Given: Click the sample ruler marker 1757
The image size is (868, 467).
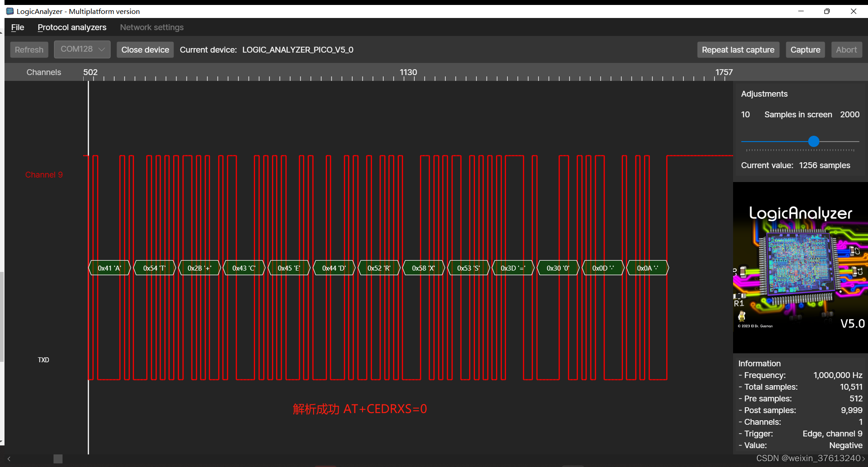Looking at the screenshot, I should coord(724,72).
